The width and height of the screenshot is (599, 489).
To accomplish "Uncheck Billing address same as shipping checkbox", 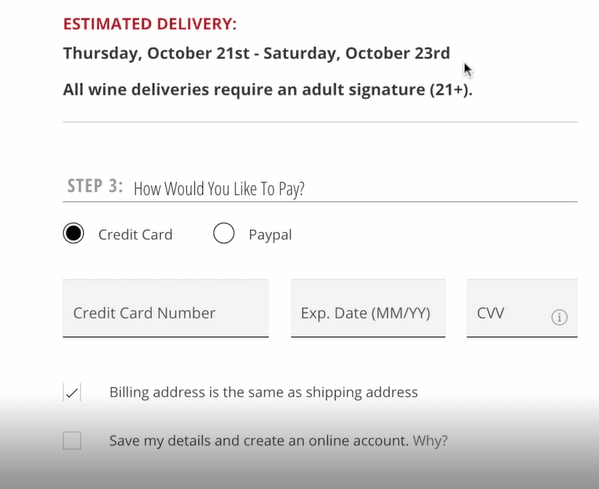I will [x=72, y=392].
